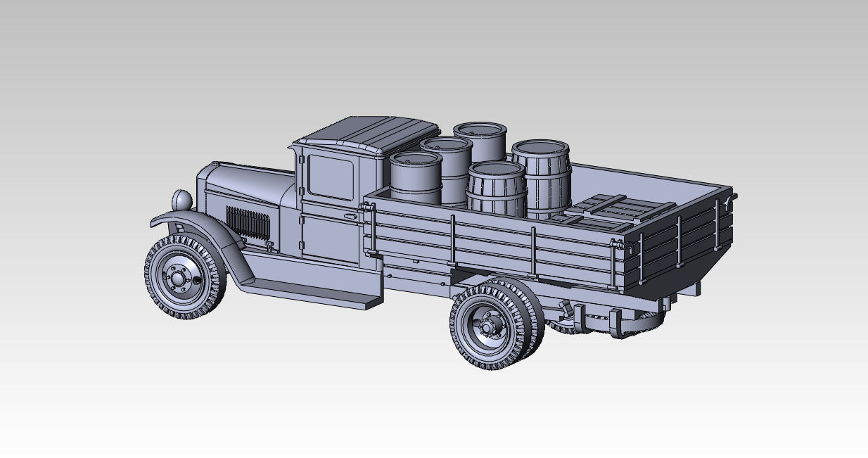Screen dimensions: 868x458
Task: Click the cargo bed side board panel
Action: pyautogui.click(x=492, y=243)
